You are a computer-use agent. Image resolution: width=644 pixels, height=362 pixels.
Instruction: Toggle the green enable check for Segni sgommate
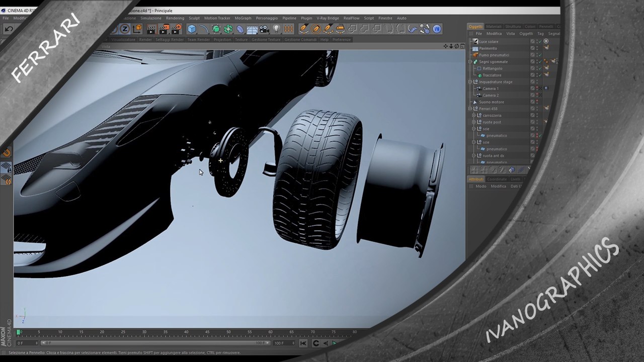point(540,62)
